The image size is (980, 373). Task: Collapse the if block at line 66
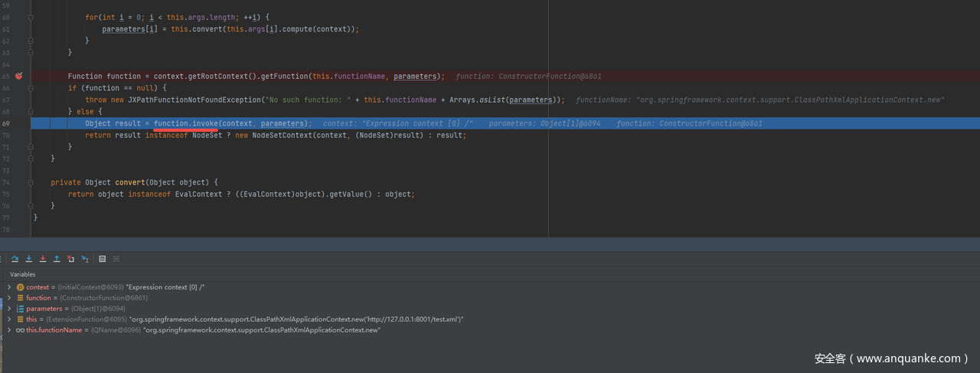[x=31, y=88]
